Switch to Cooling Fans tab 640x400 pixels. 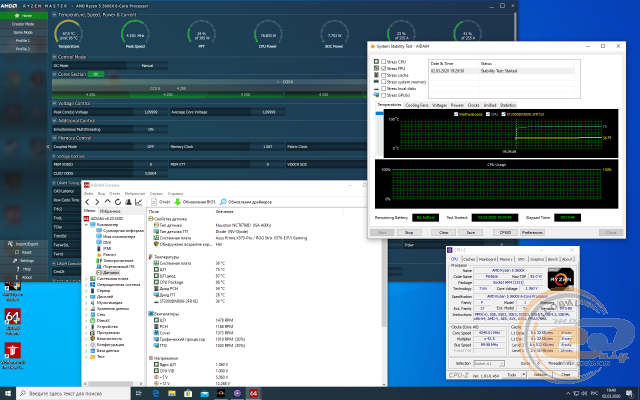point(416,105)
